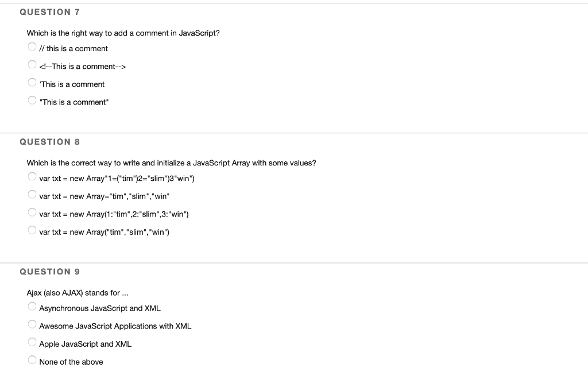
Task: Select the HTML-style comment answer for Question 7
Action: [x=32, y=64]
